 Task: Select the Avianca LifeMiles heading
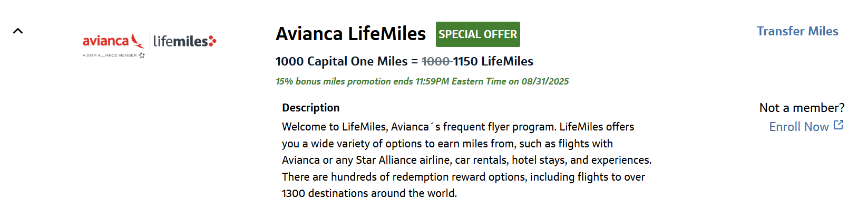[350, 34]
